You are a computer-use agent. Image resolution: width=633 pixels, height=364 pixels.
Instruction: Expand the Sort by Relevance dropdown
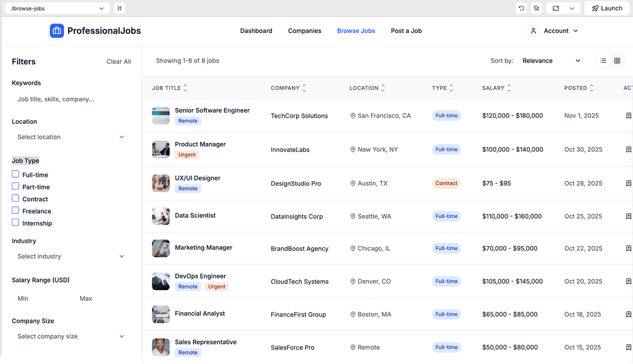[x=551, y=61]
